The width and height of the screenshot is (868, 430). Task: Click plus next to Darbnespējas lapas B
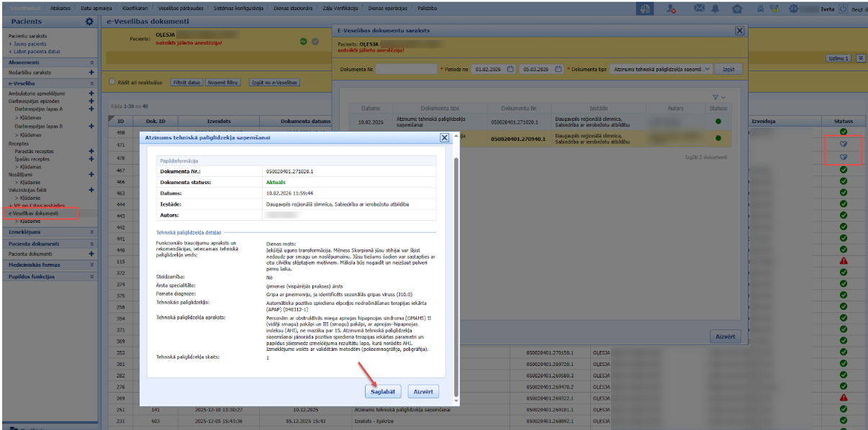91,127
